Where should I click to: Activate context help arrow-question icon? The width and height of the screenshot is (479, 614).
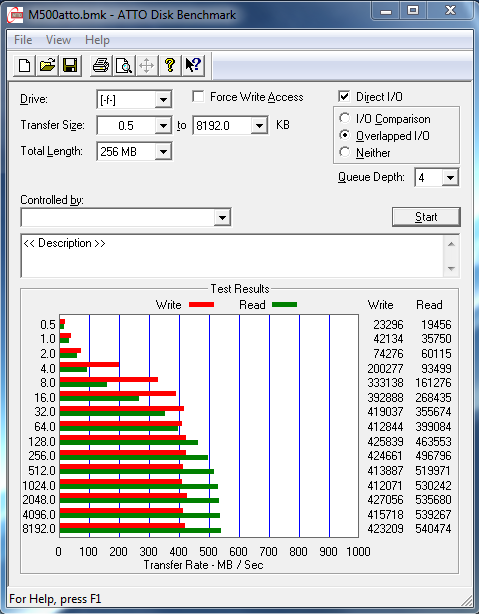[x=193, y=65]
